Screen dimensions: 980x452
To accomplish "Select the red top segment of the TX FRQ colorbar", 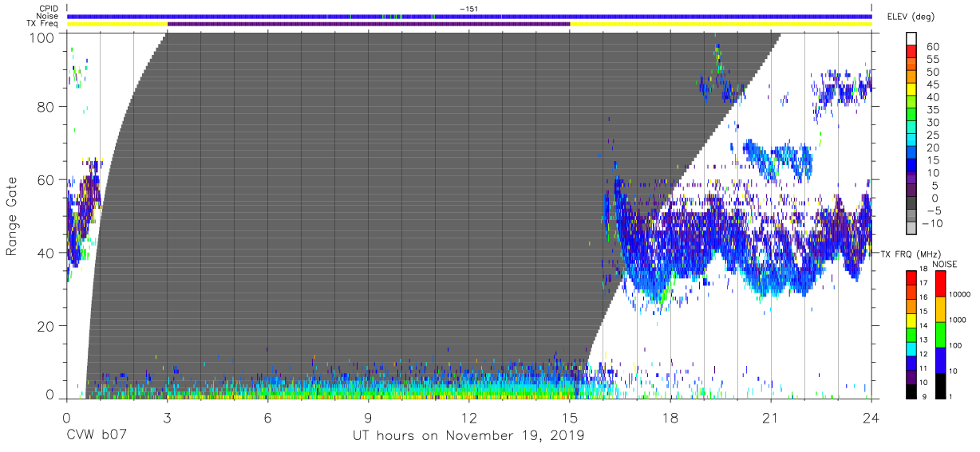I will click(x=911, y=277).
